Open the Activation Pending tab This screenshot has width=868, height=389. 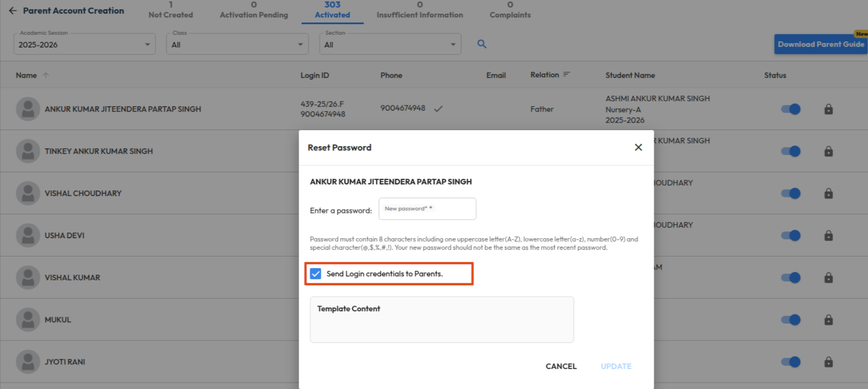[253, 11]
